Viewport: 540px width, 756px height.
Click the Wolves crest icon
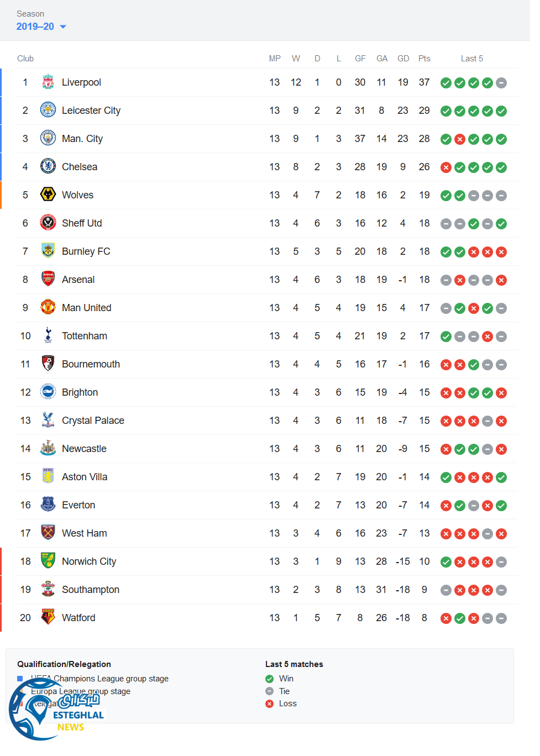(x=48, y=195)
